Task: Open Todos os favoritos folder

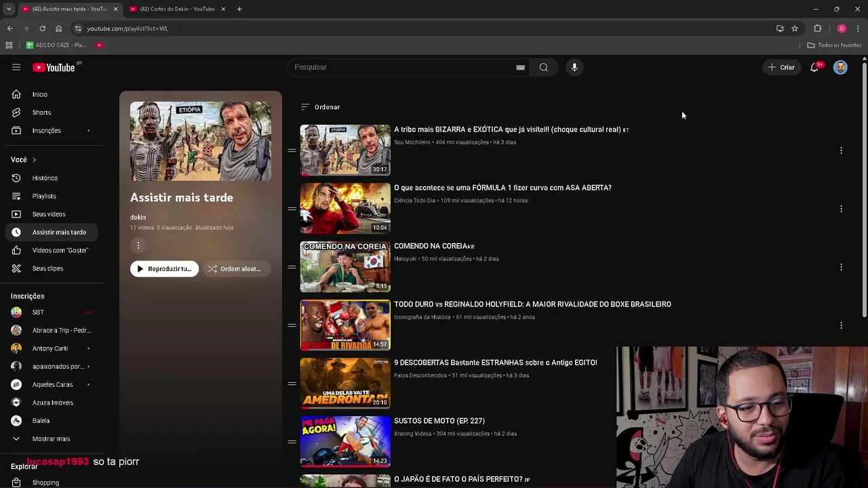Action: [x=834, y=45]
